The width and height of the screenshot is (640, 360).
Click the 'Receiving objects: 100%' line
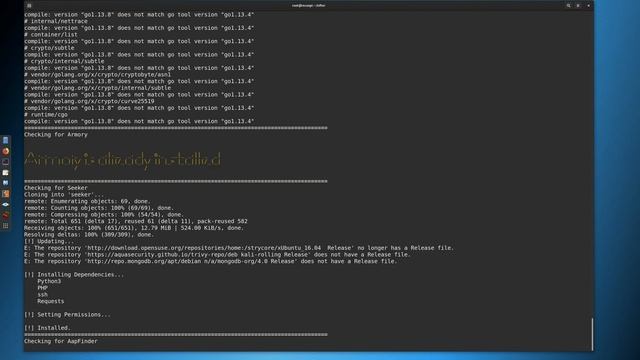(134, 228)
